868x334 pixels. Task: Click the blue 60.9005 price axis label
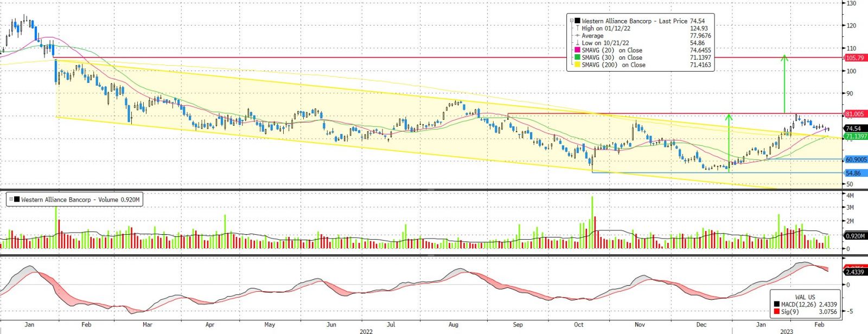pyautogui.click(x=856, y=159)
